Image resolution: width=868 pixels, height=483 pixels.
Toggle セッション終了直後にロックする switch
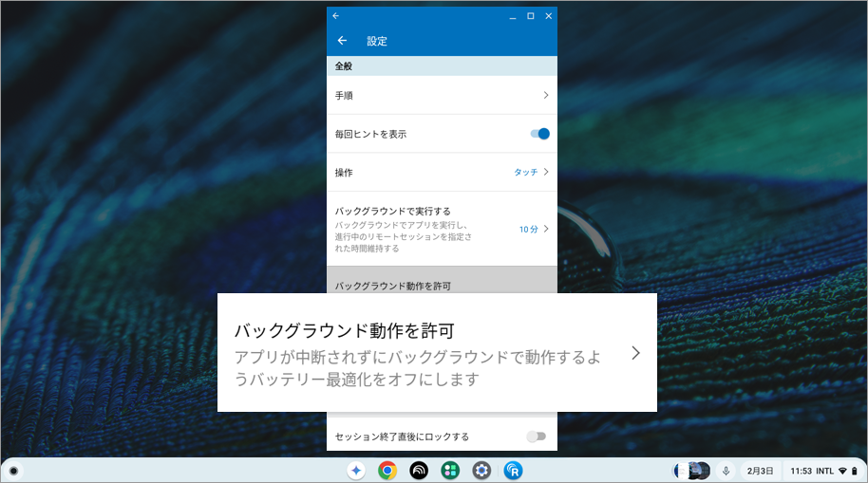(x=536, y=437)
